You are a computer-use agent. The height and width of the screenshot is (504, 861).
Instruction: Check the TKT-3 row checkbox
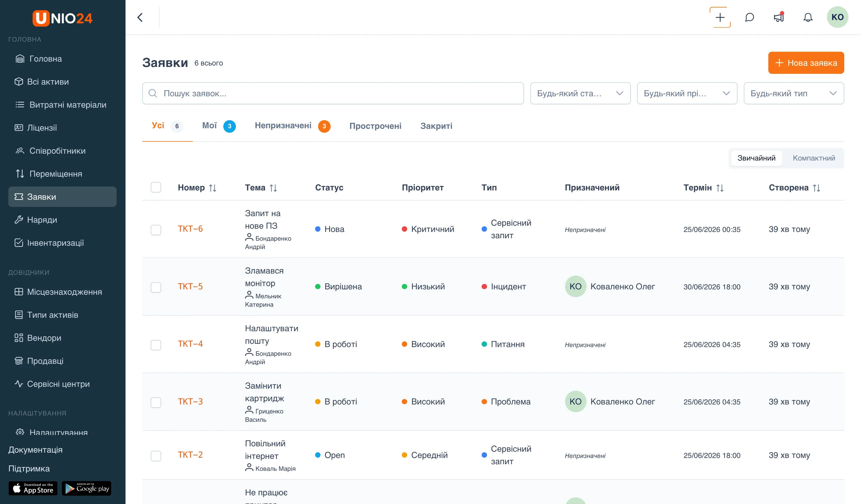tap(156, 402)
